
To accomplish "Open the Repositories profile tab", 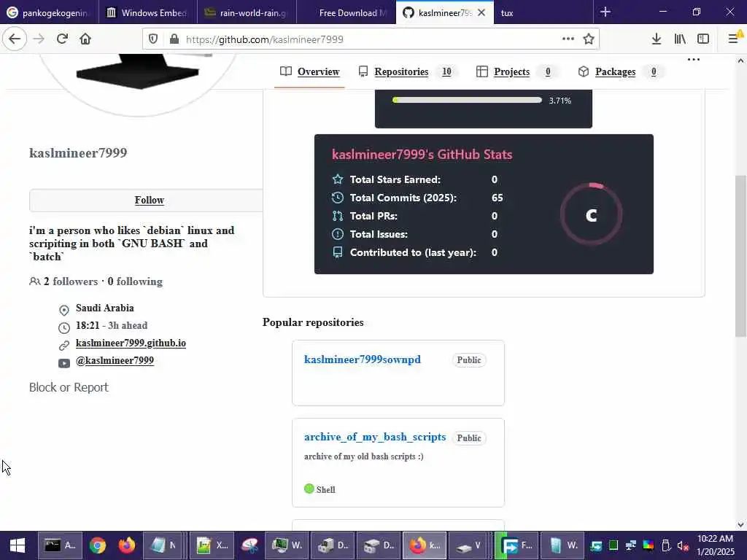I will click(407, 72).
